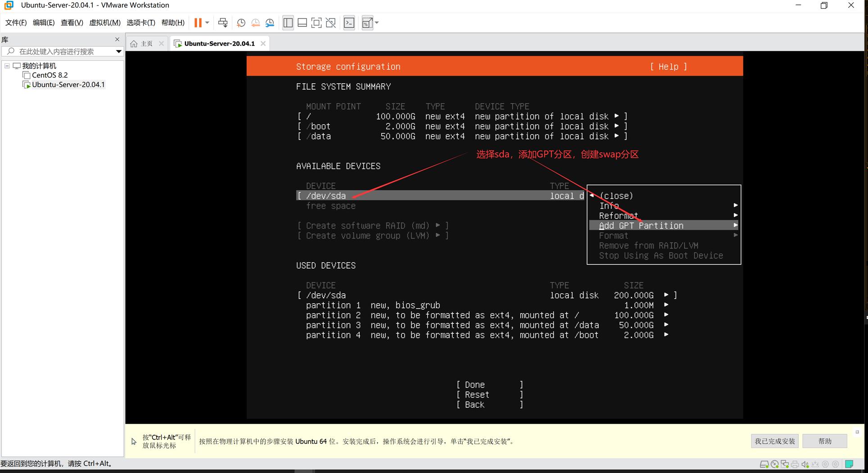The height and width of the screenshot is (473, 868).
Task: Take a snapshot of this virtual machine
Action: pos(241,23)
